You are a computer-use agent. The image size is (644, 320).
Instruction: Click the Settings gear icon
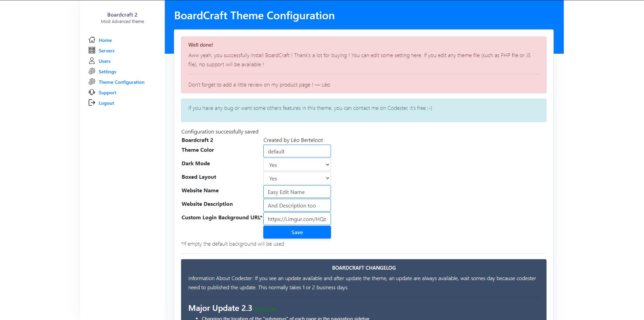coord(92,71)
